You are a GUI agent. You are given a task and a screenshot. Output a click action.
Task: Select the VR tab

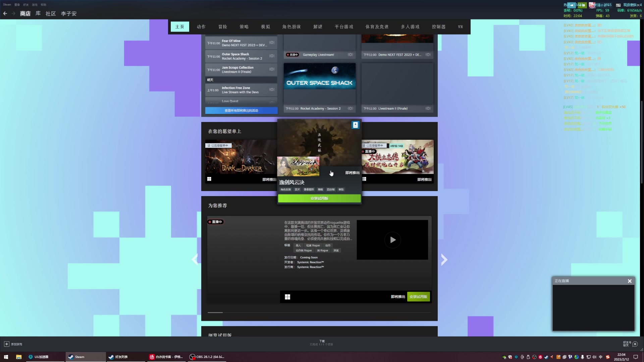(x=461, y=27)
